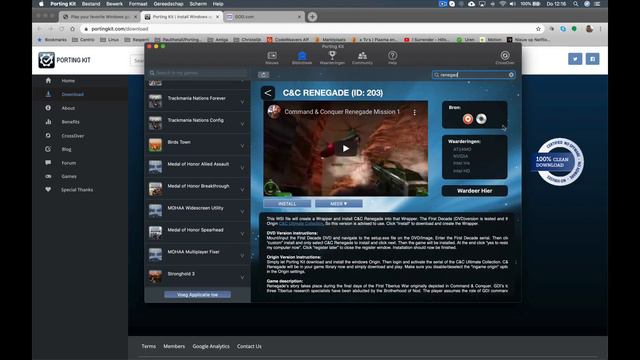
Task: Click the INSTALL button
Action: [x=287, y=203]
